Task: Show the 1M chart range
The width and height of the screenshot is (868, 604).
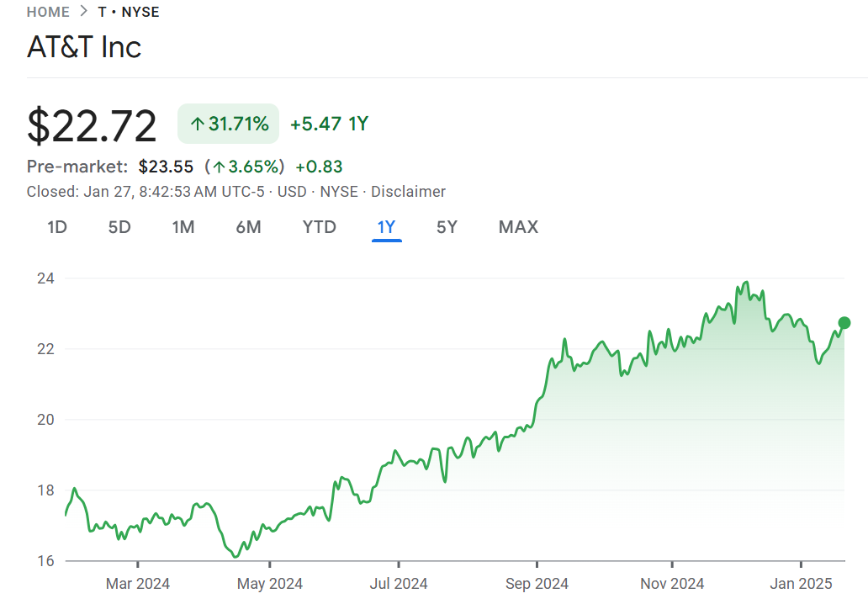Action: pyautogui.click(x=183, y=227)
